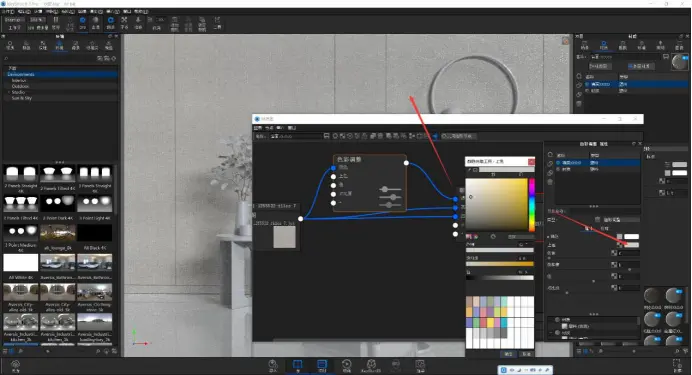Toggle texture checker on third property row
This screenshot has width=692, height=375.
pos(614,253)
